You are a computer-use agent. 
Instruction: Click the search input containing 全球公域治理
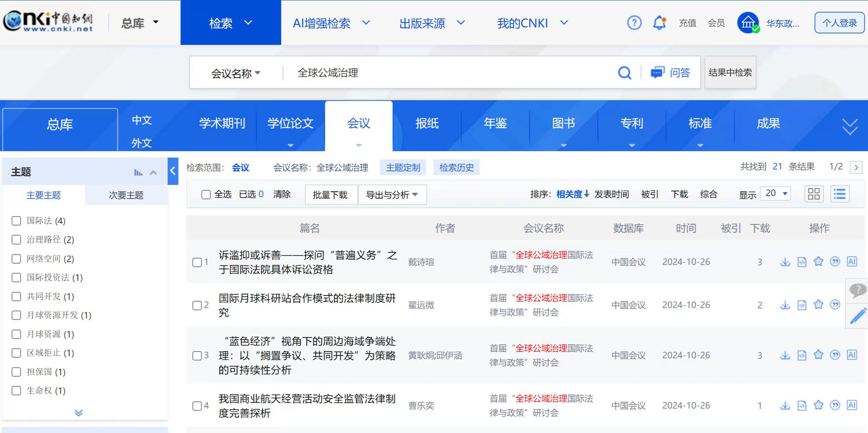pos(438,73)
